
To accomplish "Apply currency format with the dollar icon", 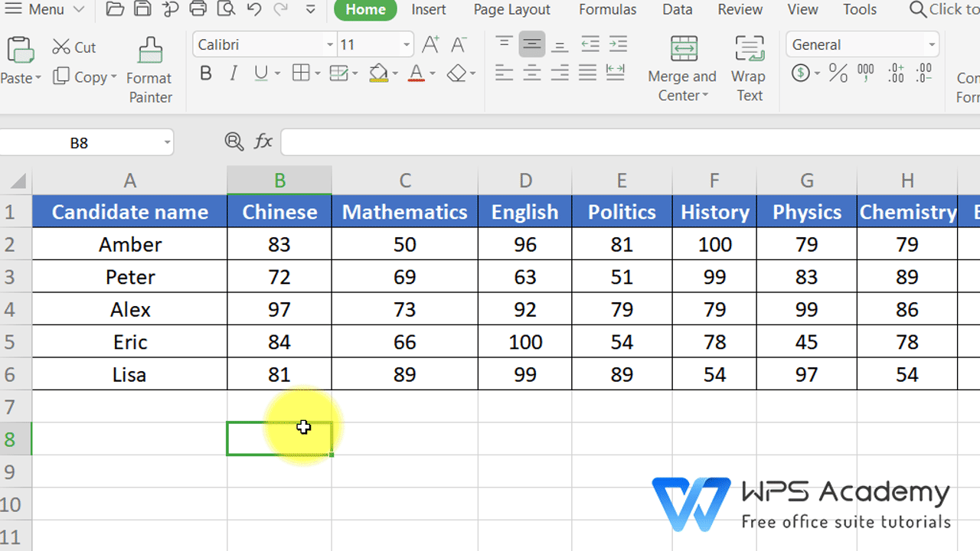I will pyautogui.click(x=801, y=73).
